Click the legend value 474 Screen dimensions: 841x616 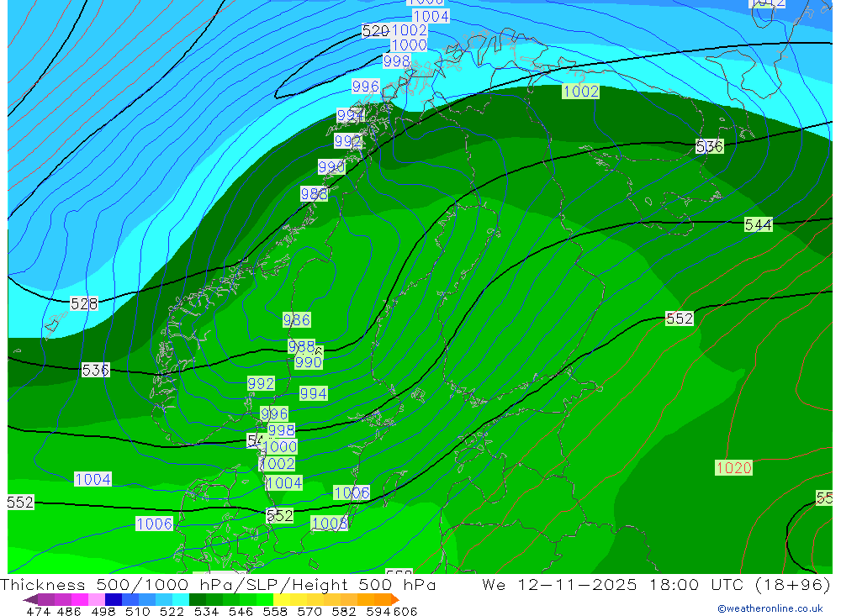pyautogui.click(x=38, y=611)
